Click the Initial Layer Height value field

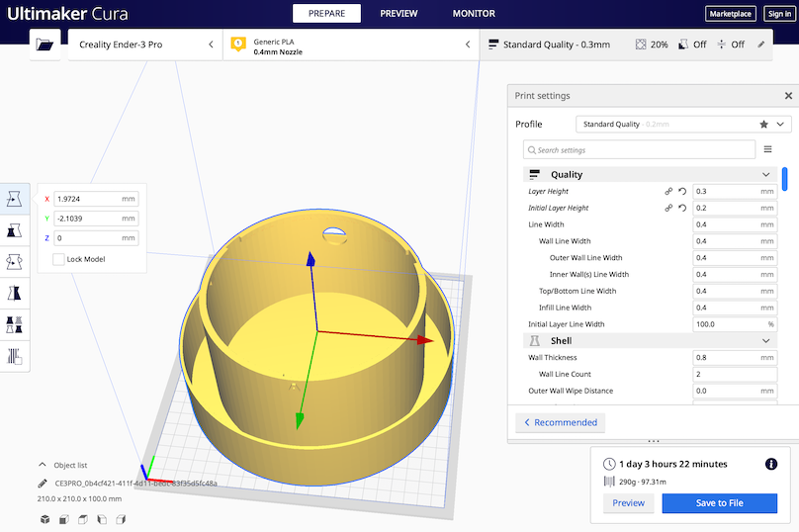(735, 208)
